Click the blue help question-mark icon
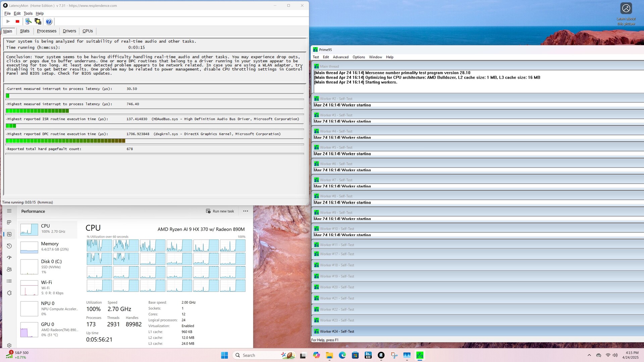The height and width of the screenshot is (362, 644). click(49, 21)
